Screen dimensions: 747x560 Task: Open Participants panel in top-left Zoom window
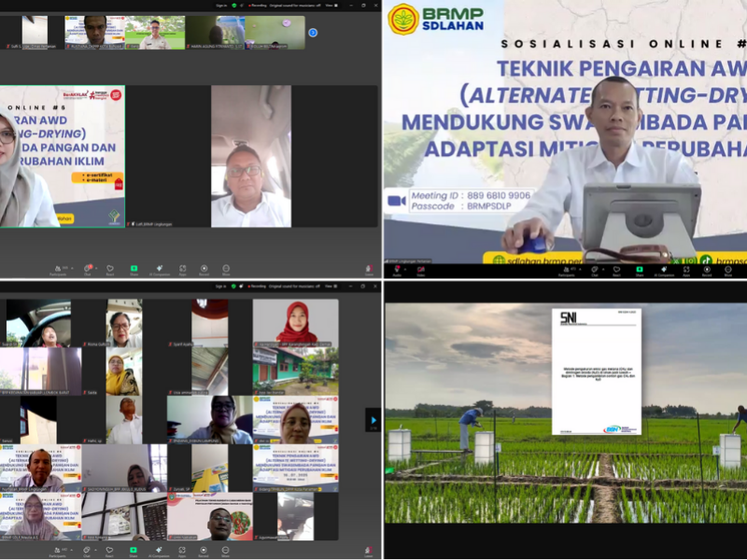pyautogui.click(x=58, y=268)
